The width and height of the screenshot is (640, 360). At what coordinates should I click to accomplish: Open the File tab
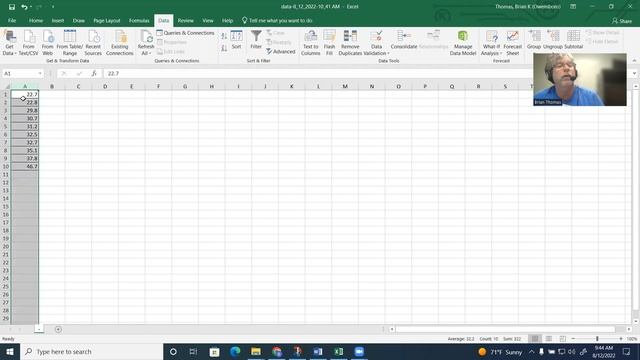[x=12, y=20]
